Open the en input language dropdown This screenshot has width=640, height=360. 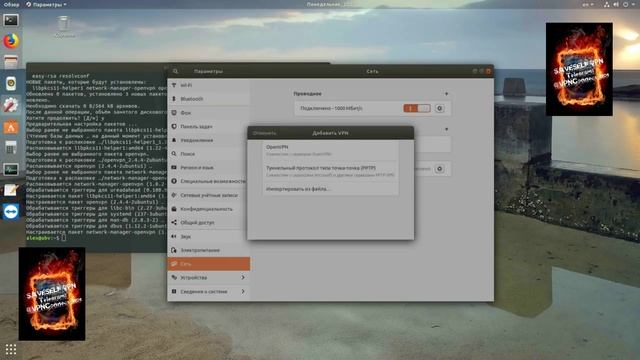(x=588, y=4)
